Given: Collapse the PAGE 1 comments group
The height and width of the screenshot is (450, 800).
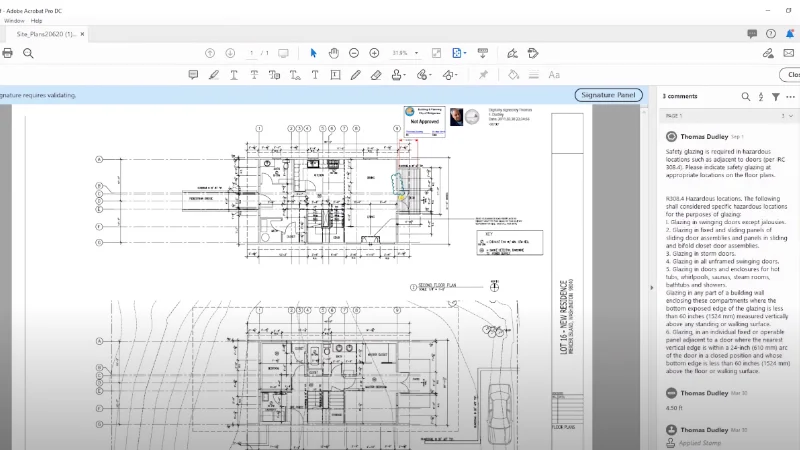Looking at the screenshot, I should click(791, 116).
